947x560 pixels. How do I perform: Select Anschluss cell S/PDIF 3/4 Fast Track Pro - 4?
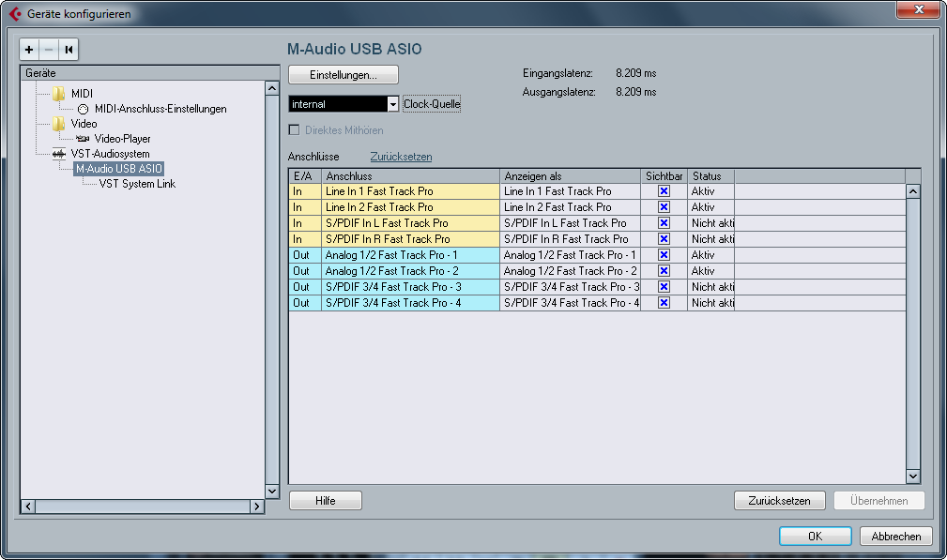(x=411, y=303)
